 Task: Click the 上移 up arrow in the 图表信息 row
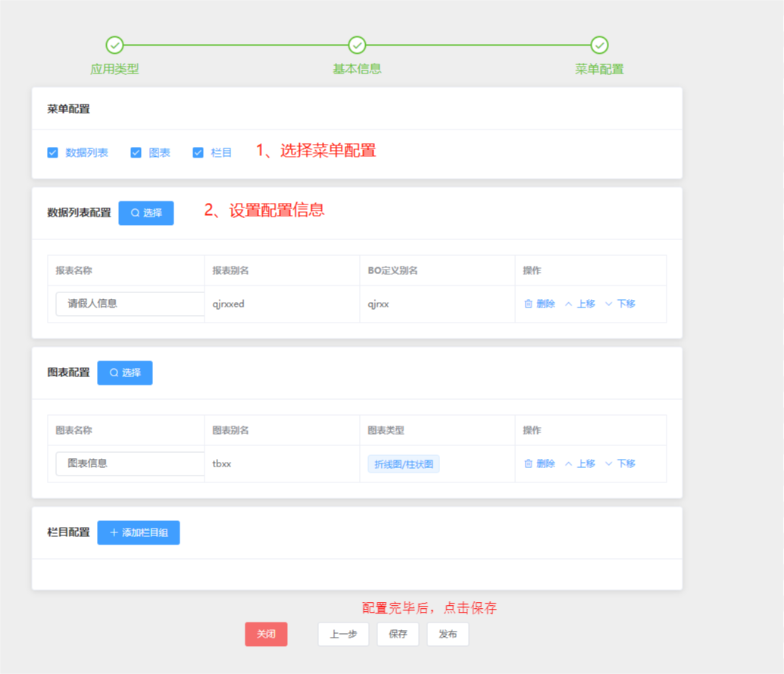(569, 463)
